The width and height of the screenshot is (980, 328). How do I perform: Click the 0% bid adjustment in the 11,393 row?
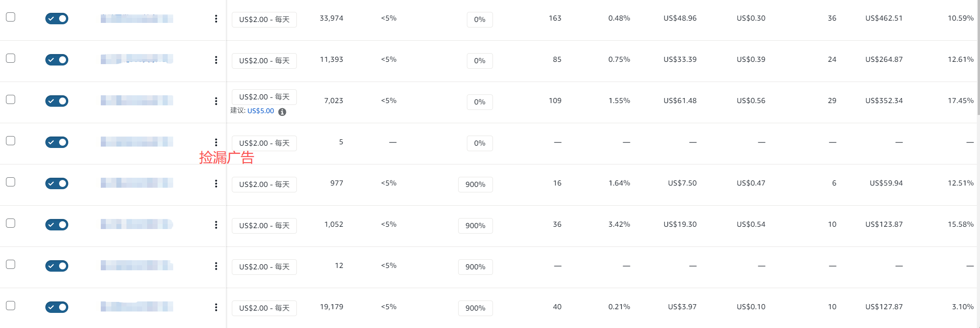[x=480, y=61]
